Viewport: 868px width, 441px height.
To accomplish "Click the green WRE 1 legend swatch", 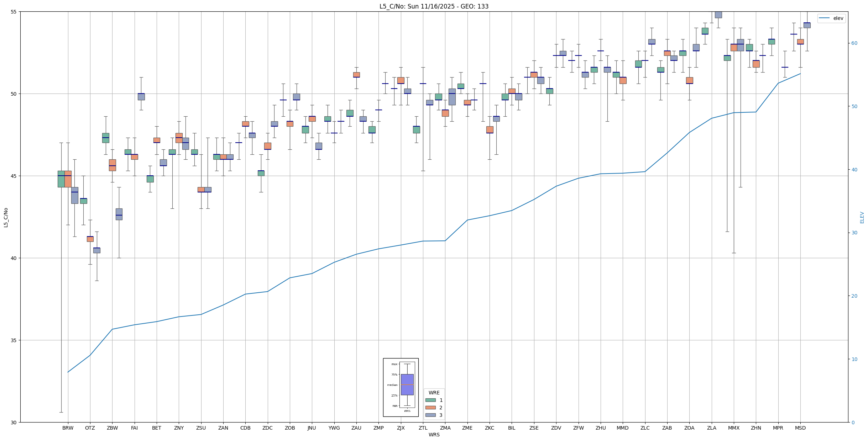I will (430, 400).
